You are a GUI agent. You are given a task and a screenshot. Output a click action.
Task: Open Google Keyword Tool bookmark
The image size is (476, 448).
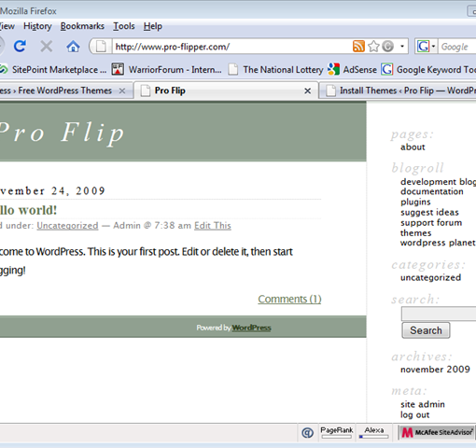[x=428, y=70]
